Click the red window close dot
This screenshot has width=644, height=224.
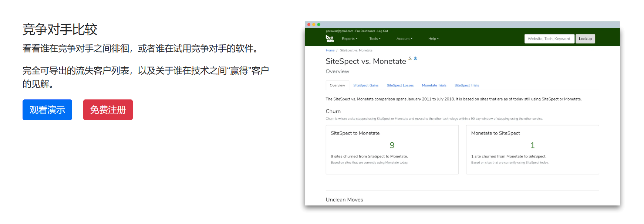pos(309,24)
